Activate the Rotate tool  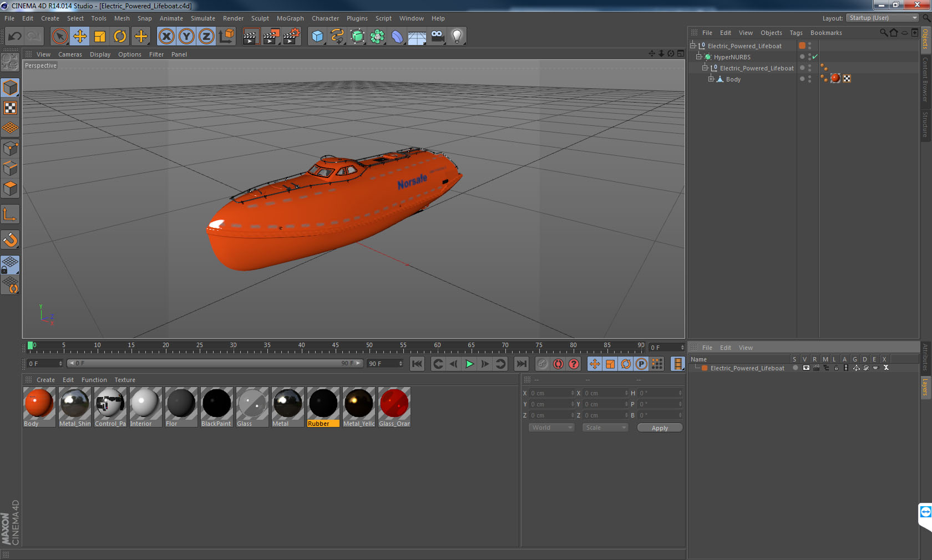point(120,37)
